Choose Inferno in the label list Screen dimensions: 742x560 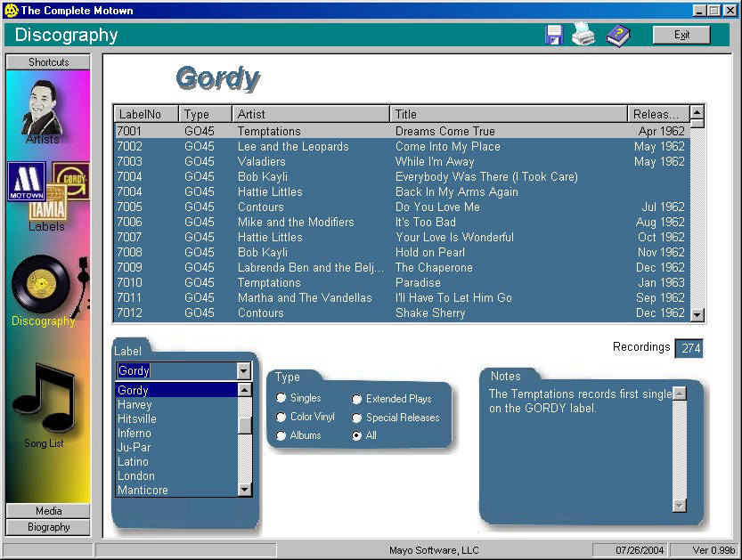coord(177,434)
